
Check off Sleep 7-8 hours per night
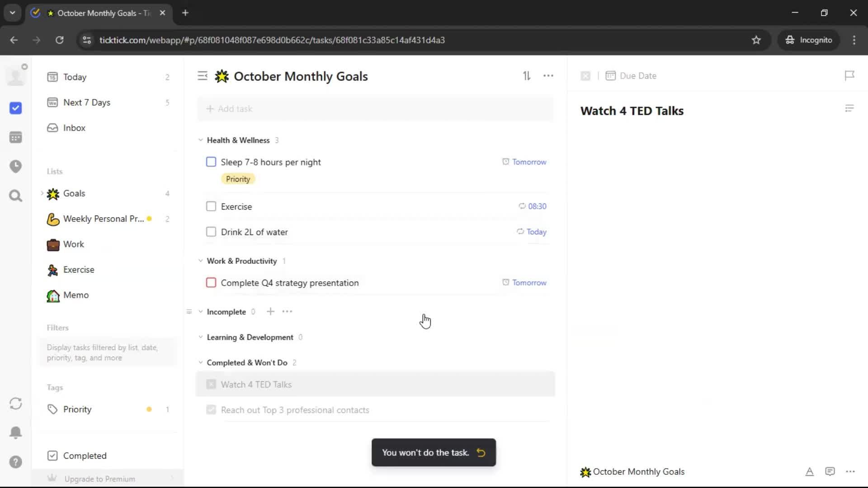click(x=211, y=162)
